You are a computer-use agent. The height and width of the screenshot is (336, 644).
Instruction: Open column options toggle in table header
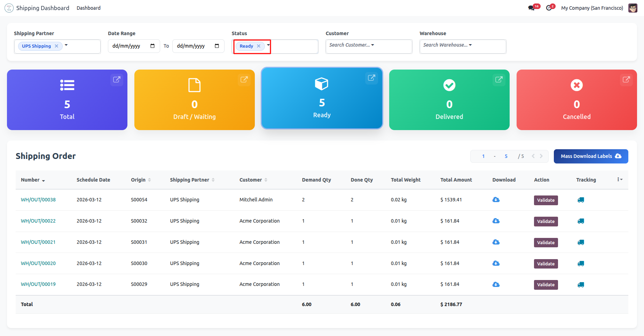(x=620, y=179)
